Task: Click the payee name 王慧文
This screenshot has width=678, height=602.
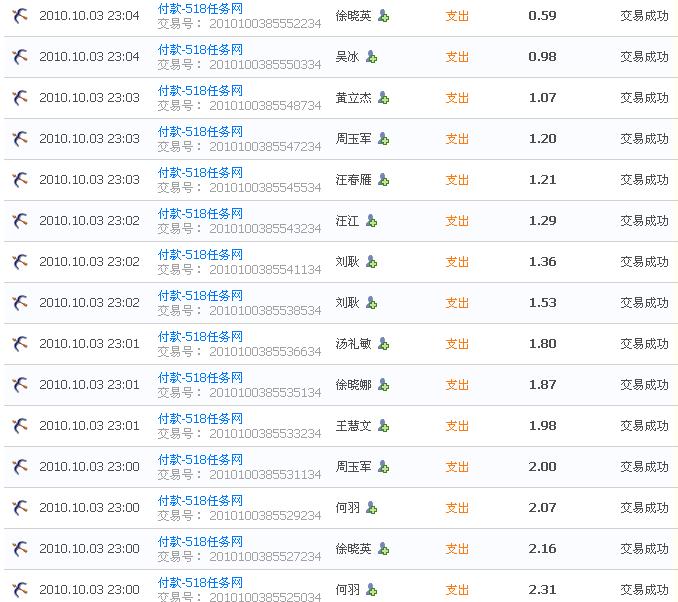Action: point(353,426)
